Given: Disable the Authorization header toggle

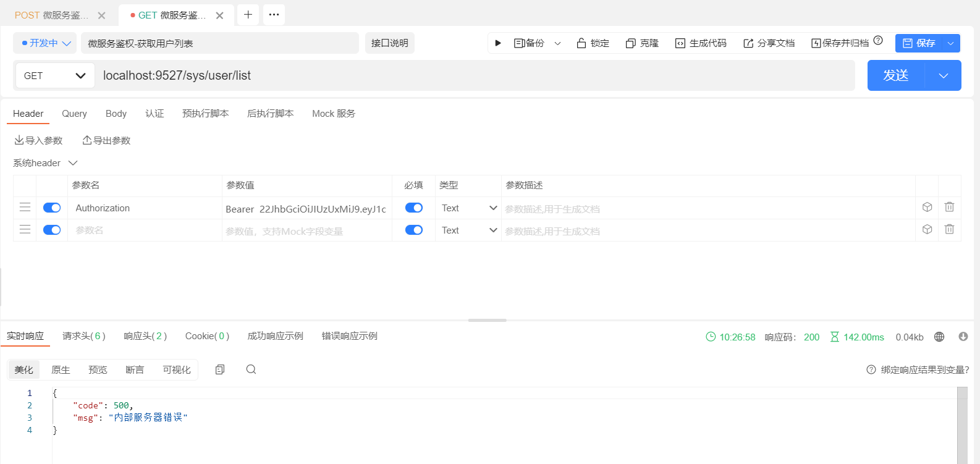Looking at the screenshot, I should pos(52,208).
